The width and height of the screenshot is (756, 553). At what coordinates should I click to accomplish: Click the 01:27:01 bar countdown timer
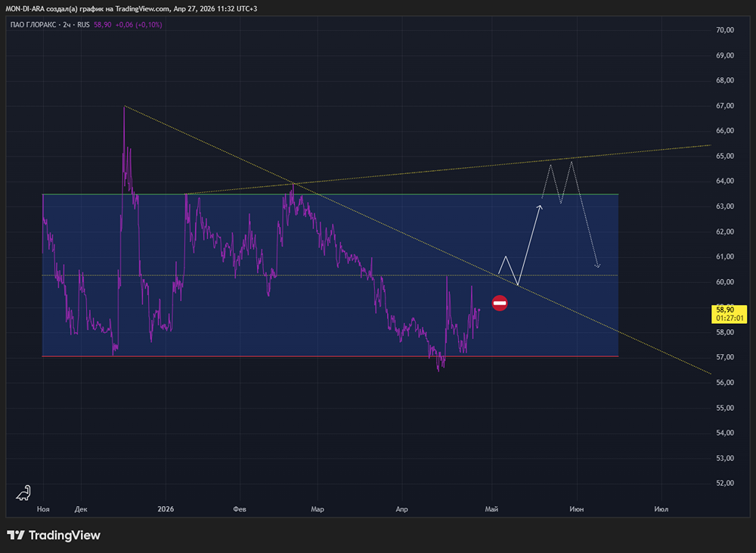(730, 318)
